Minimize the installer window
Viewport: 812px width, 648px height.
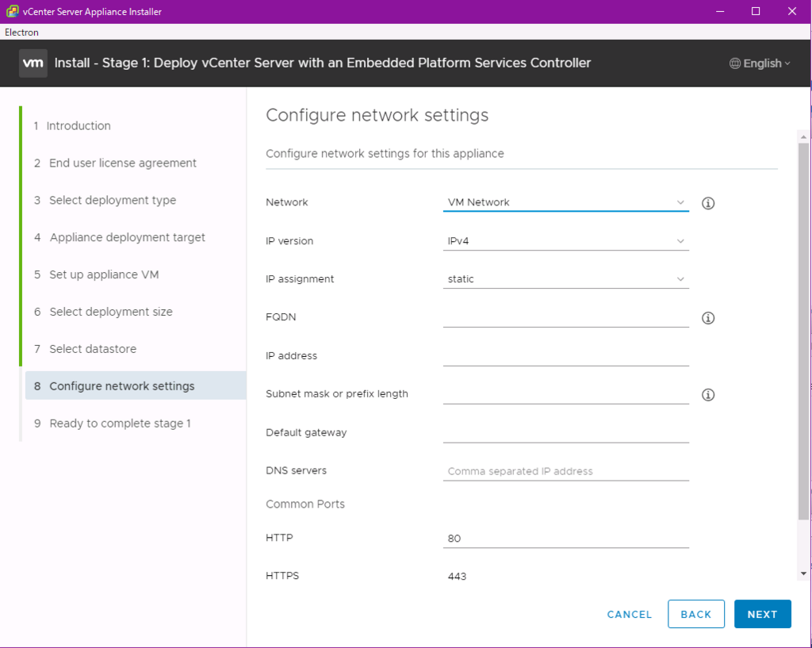[720, 11]
